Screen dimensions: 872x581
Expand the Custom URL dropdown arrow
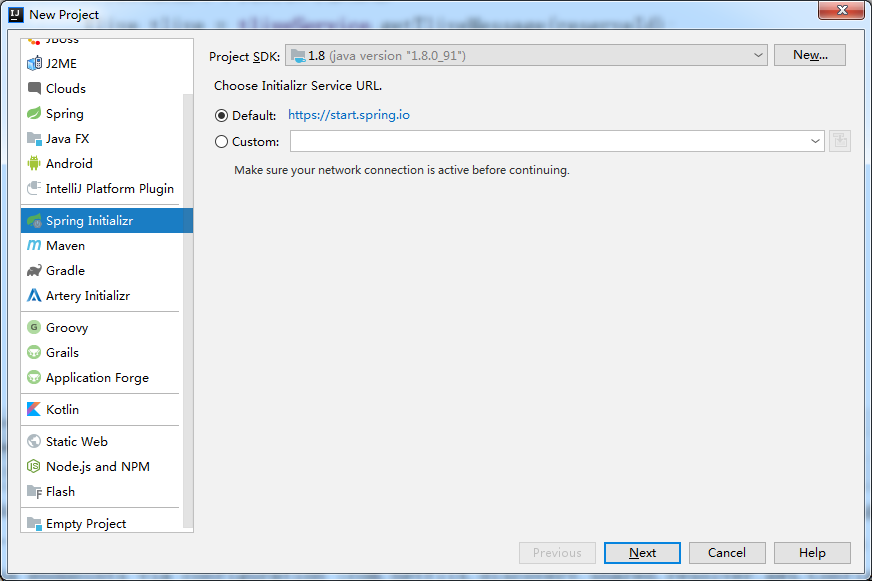815,141
